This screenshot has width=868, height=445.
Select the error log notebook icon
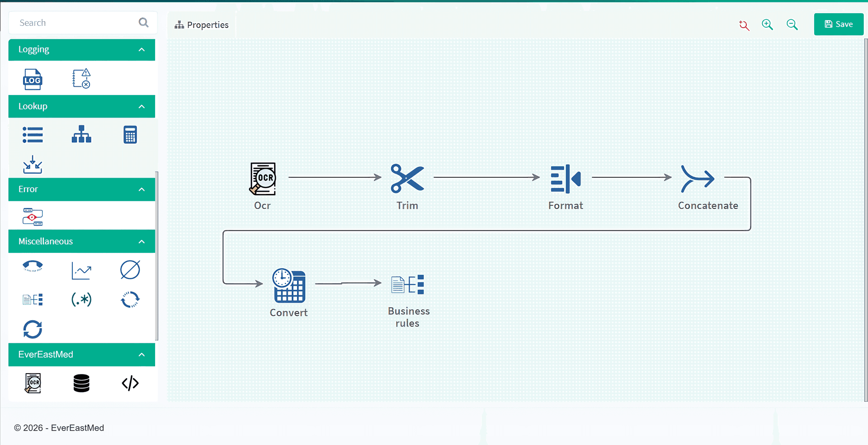pyautogui.click(x=81, y=79)
